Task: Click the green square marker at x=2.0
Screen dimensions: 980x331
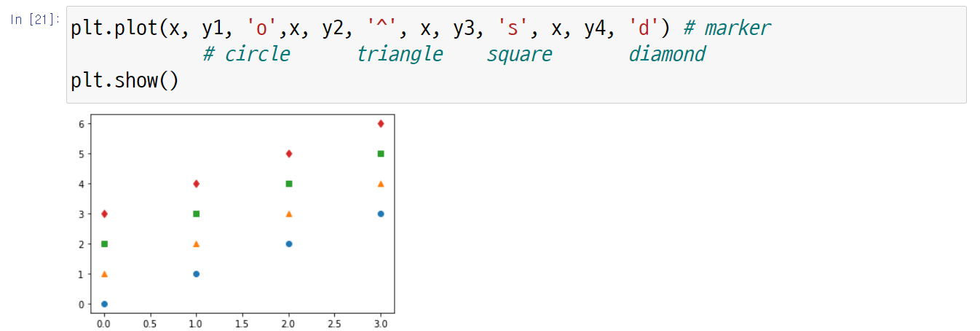Action: click(x=288, y=184)
